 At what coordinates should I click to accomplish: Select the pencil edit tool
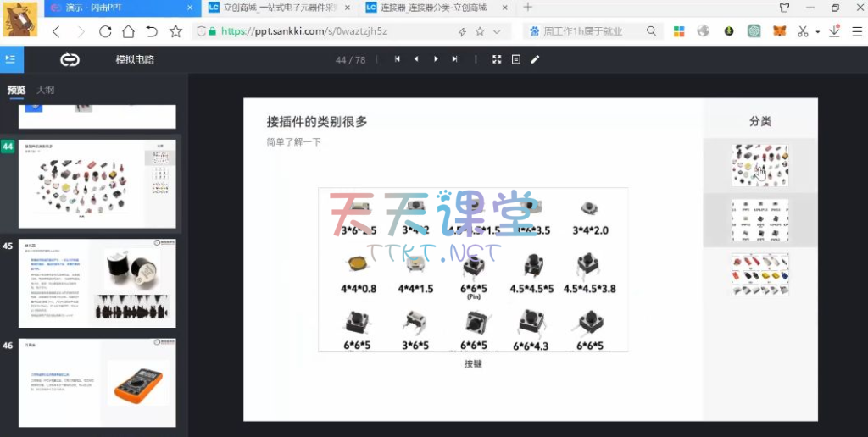(x=535, y=59)
